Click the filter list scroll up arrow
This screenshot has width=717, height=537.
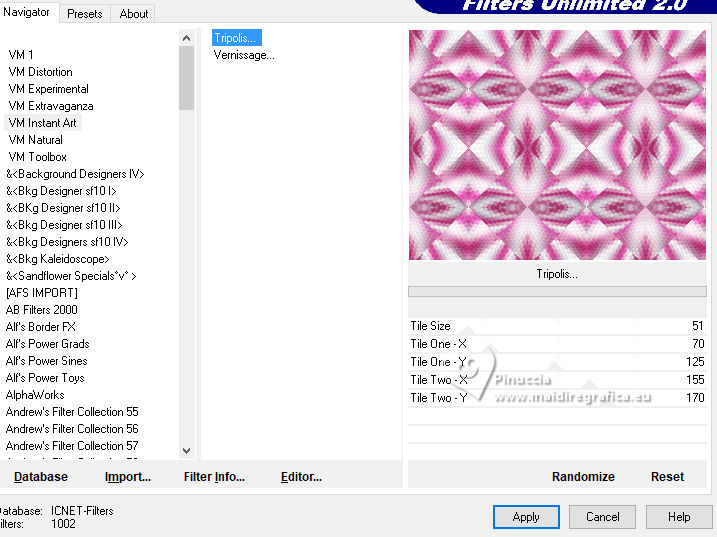(186, 38)
